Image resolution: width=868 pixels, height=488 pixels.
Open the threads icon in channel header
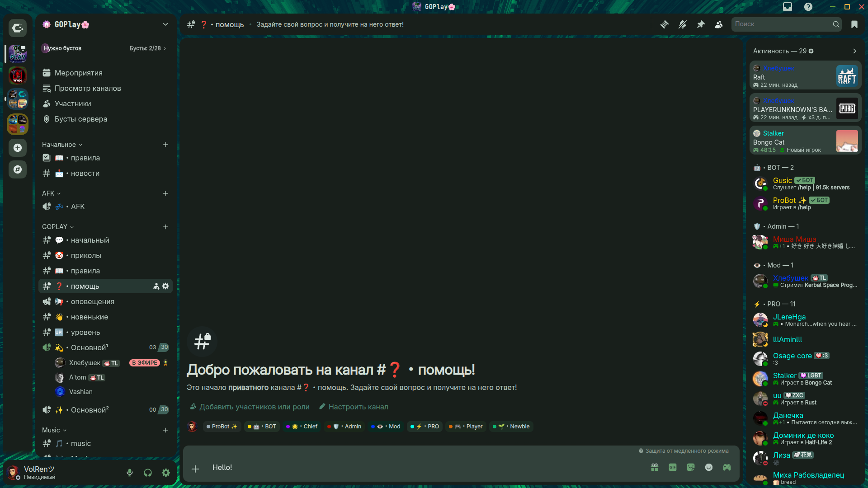tap(664, 24)
